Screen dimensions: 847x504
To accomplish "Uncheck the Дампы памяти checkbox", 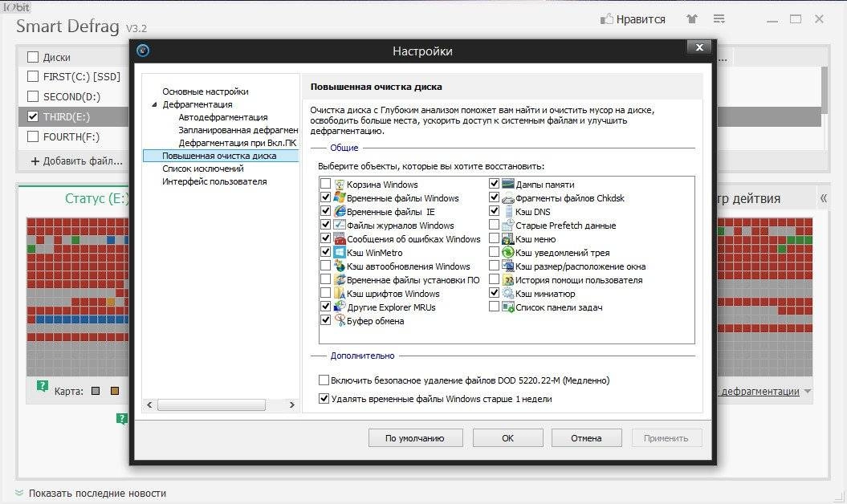I will point(494,184).
